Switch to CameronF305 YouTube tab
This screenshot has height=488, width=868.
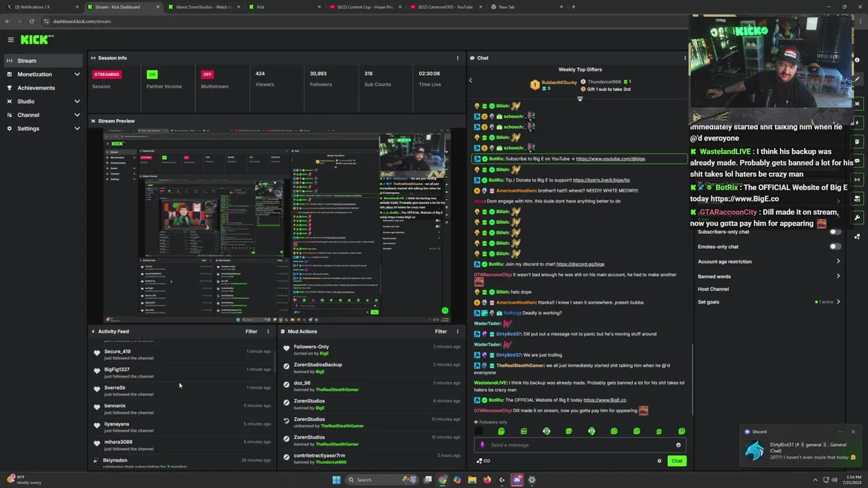446,7
